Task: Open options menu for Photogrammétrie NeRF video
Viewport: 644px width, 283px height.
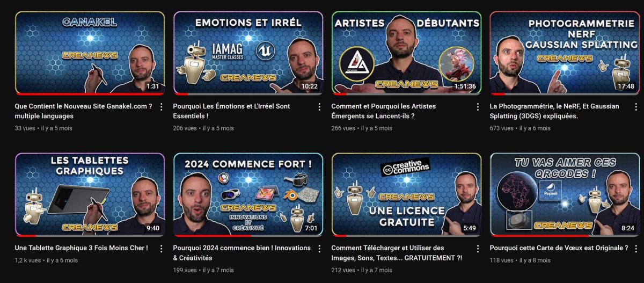Action: point(636,107)
